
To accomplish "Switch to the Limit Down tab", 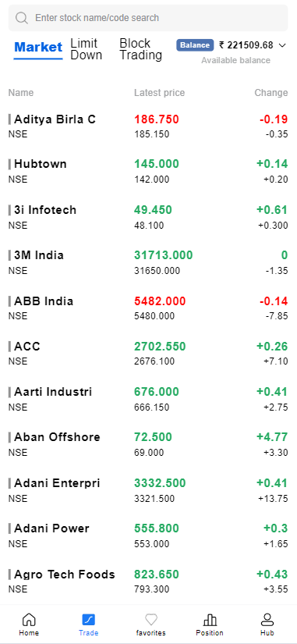I will [x=87, y=49].
